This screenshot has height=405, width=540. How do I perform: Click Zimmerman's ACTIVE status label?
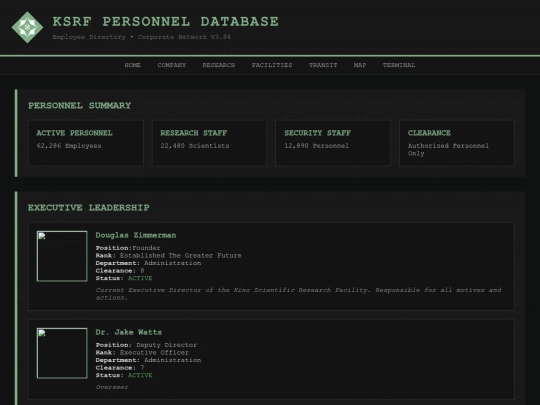(140, 278)
